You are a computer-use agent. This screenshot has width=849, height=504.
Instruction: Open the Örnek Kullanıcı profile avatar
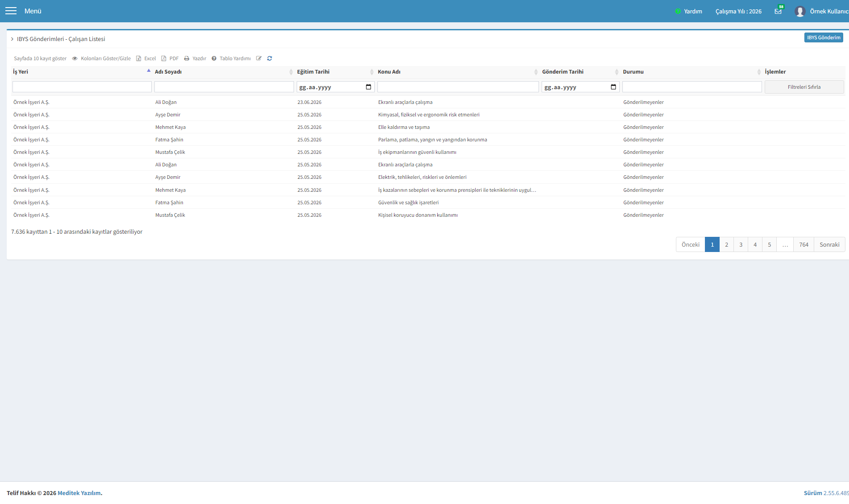point(799,11)
